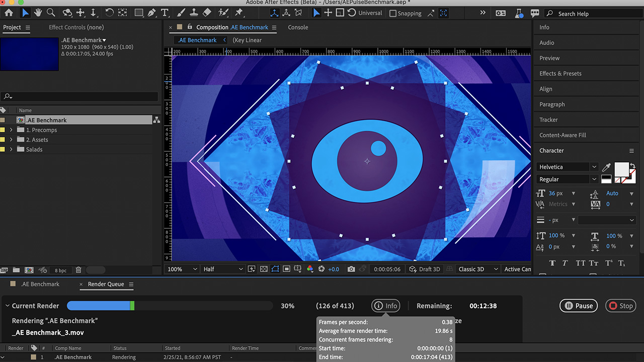644x362 pixels.
Task: Click the Puppet Pin tool
Action: coord(239,13)
